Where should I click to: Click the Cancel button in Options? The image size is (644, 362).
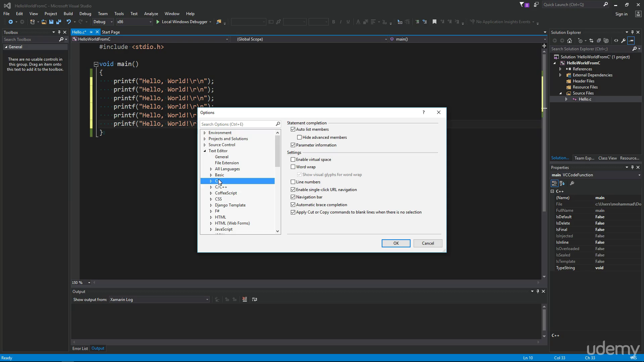pyautogui.click(x=428, y=243)
